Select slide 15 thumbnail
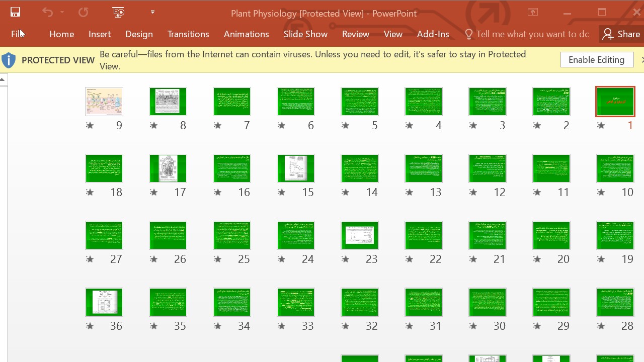Viewport: 644px width, 362px height. pos(296,168)
